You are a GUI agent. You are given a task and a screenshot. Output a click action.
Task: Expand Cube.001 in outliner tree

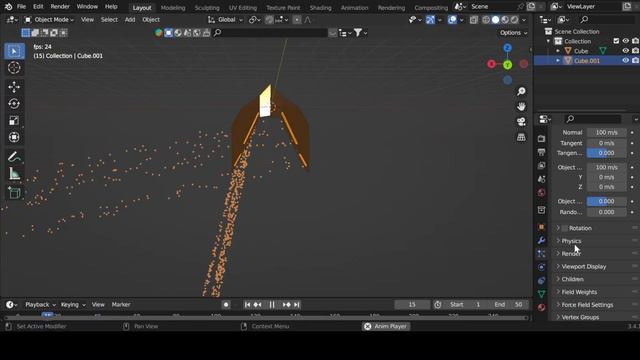click(x=558, y=60)
